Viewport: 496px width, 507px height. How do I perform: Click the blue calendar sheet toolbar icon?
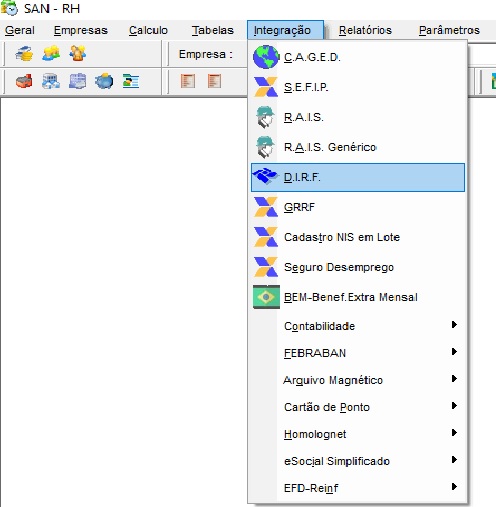(78, 81)
